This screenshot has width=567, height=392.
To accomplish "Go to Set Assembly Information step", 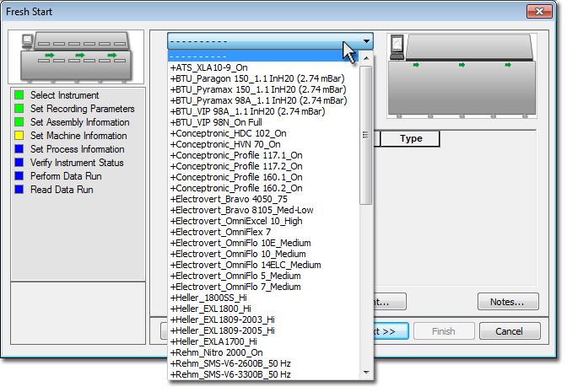I will [x=79, y=122].
